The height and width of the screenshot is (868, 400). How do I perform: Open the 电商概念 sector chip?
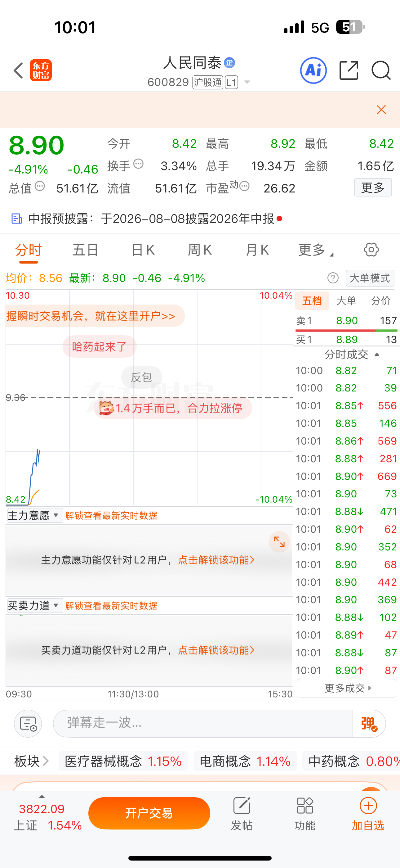(245, 761)
